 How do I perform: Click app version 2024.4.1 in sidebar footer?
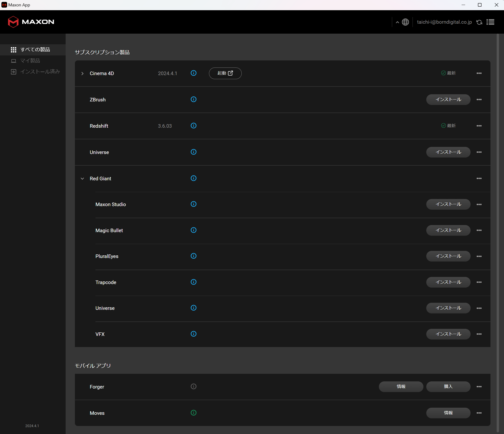tap(32, 426)
